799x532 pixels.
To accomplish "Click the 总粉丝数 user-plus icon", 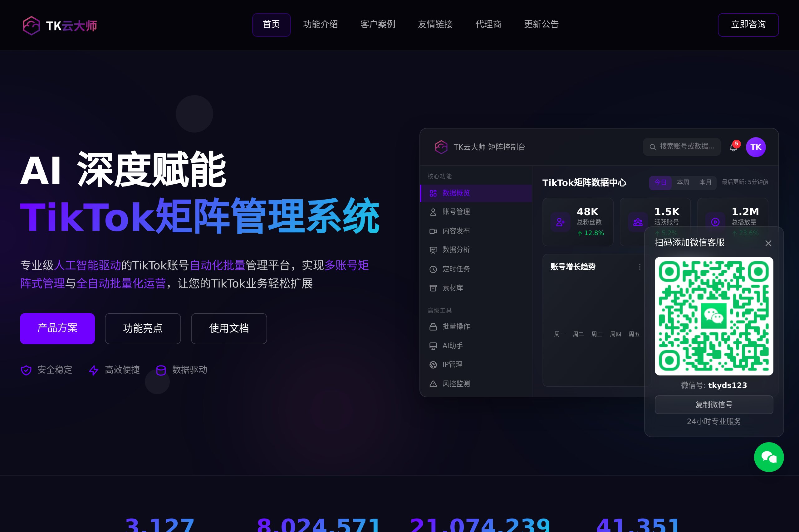I will coord(560,222).
